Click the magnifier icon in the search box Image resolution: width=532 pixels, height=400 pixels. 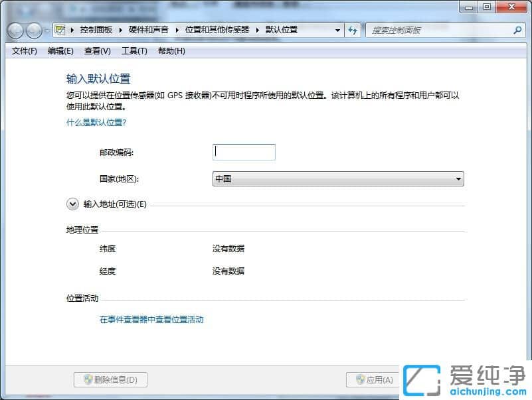click(517, 30)
